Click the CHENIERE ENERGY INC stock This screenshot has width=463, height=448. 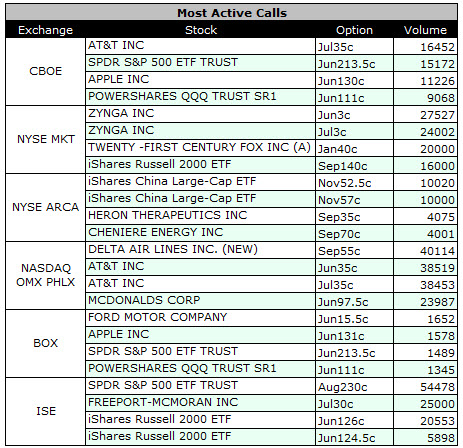(x=155, y=232)
